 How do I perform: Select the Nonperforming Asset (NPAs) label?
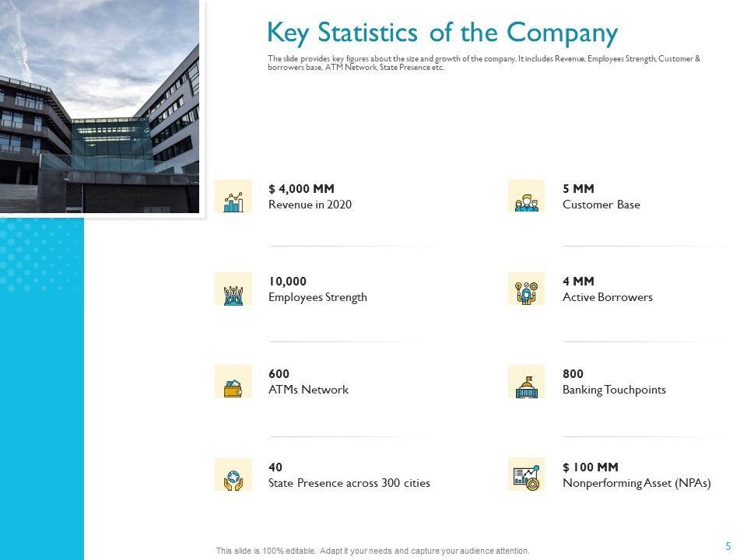[x=637, y=483]
